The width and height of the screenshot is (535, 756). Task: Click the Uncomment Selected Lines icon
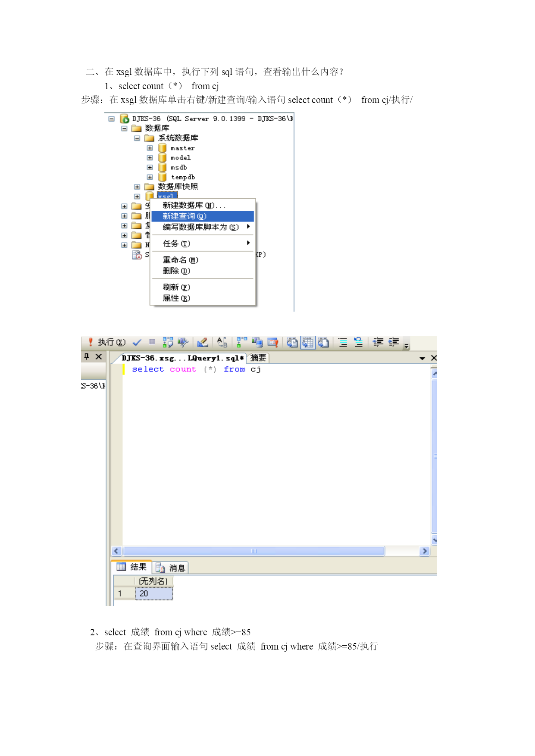point(358,342)
